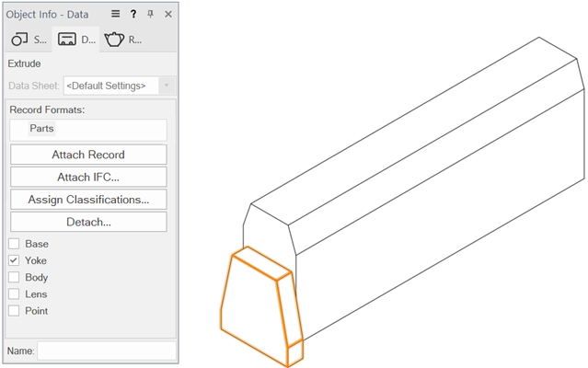588x368 pixels.
Task: Open Assign Classifications dialog
Action: click(88, 200)
